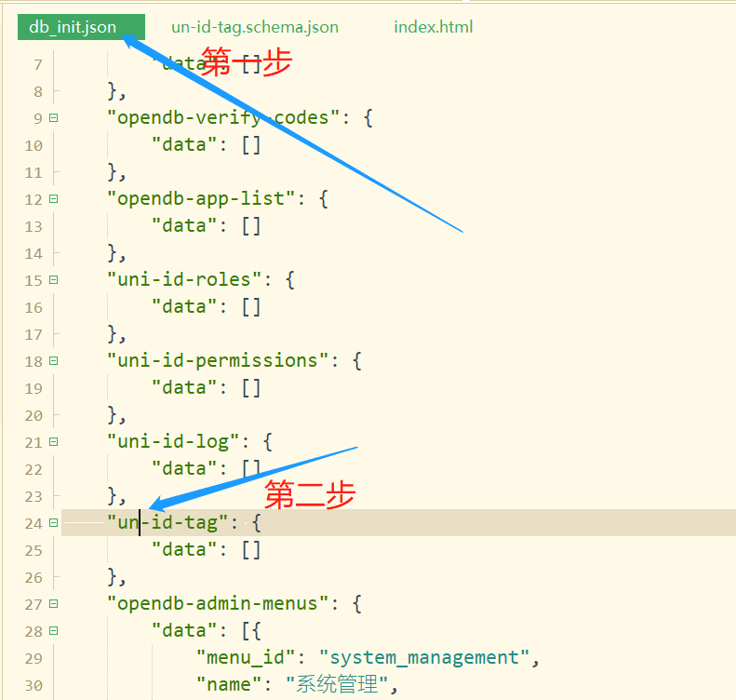Image resolution: width=736 pixels, height=700 pixels.
Task: Click the "data" key on line 10
Action: click(184, 145)
